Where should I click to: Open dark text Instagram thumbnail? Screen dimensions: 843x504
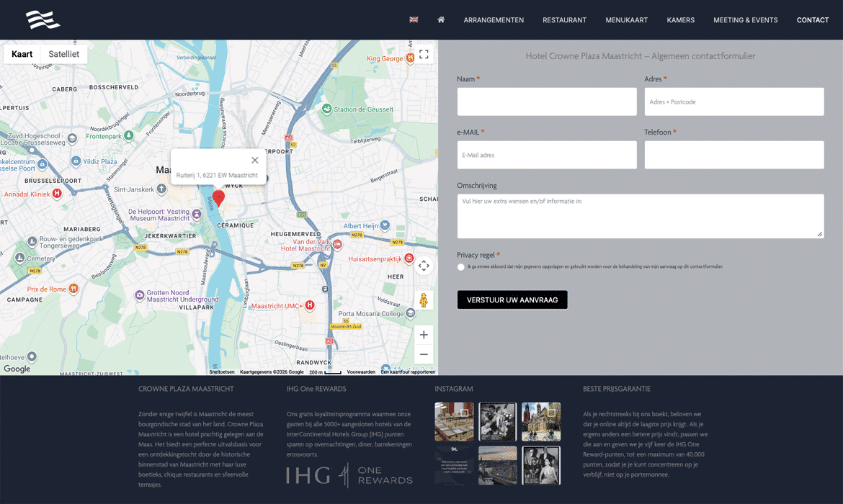coord(455,465)
